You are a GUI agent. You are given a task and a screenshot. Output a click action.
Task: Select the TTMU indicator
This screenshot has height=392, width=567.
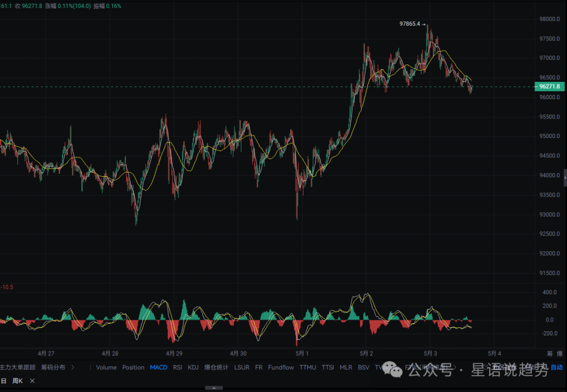[308, 367]
